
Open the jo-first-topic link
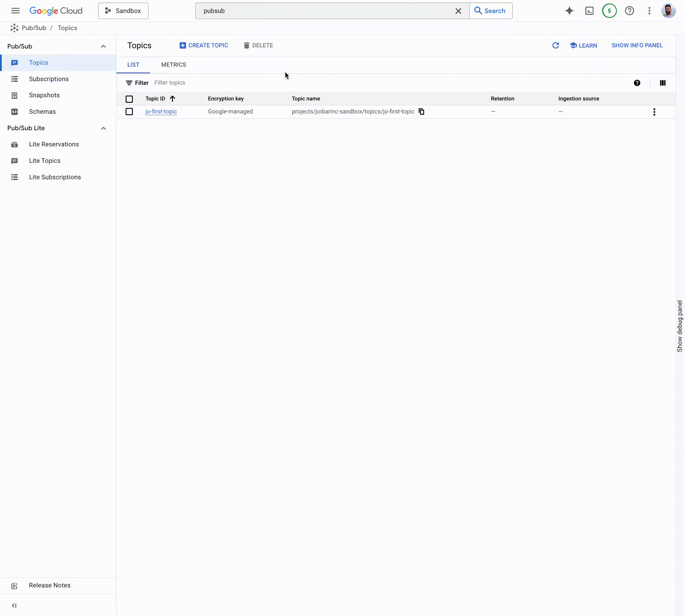[161, 112]
